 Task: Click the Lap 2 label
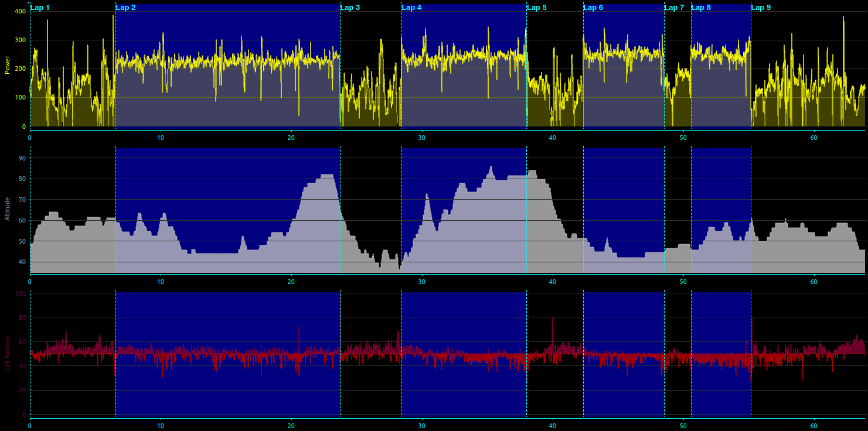point(126,8)
